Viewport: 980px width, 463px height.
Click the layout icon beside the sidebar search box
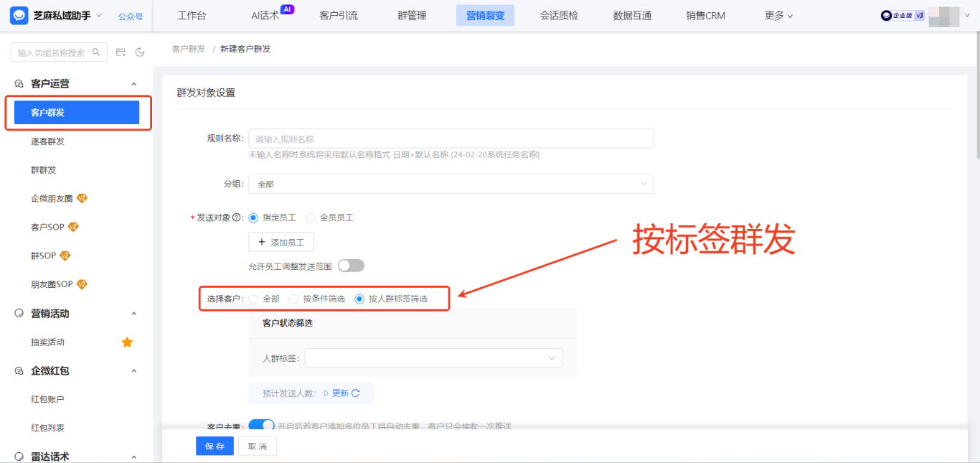tap(121, 52)
